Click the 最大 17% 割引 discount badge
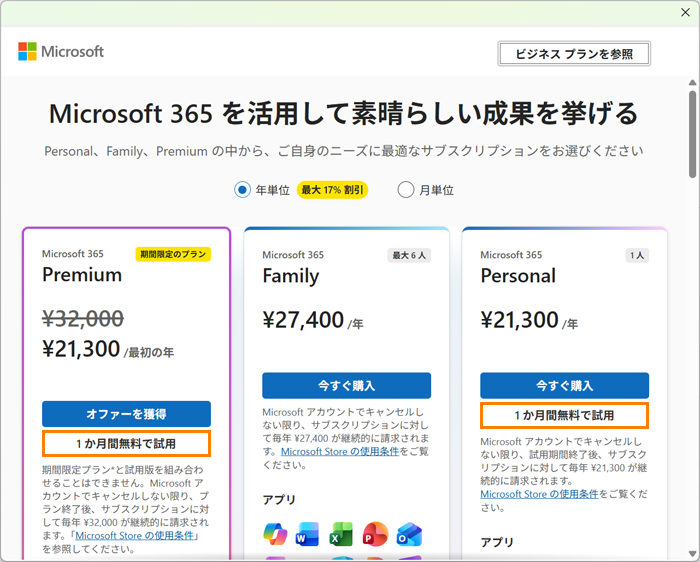Viewport: 700px width, 562px height. click(x=333, y=190)
